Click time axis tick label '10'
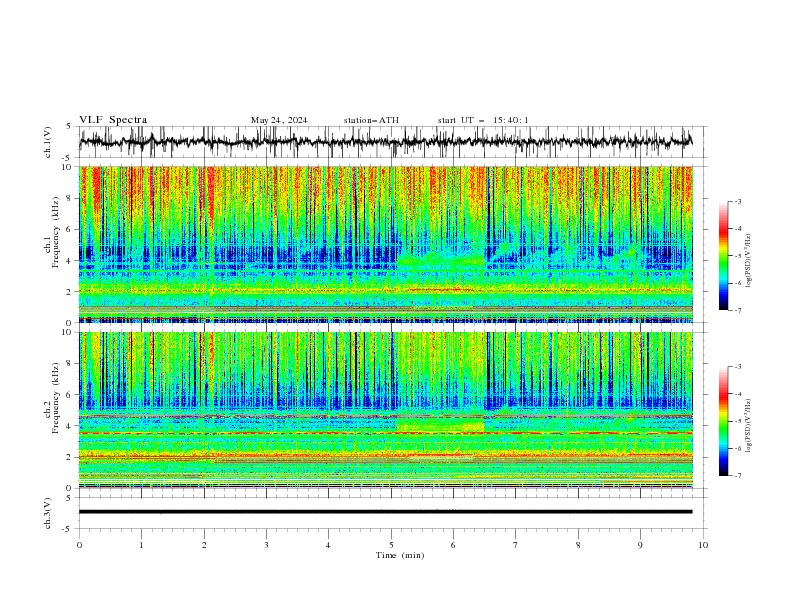 click(x=703, y=545)
